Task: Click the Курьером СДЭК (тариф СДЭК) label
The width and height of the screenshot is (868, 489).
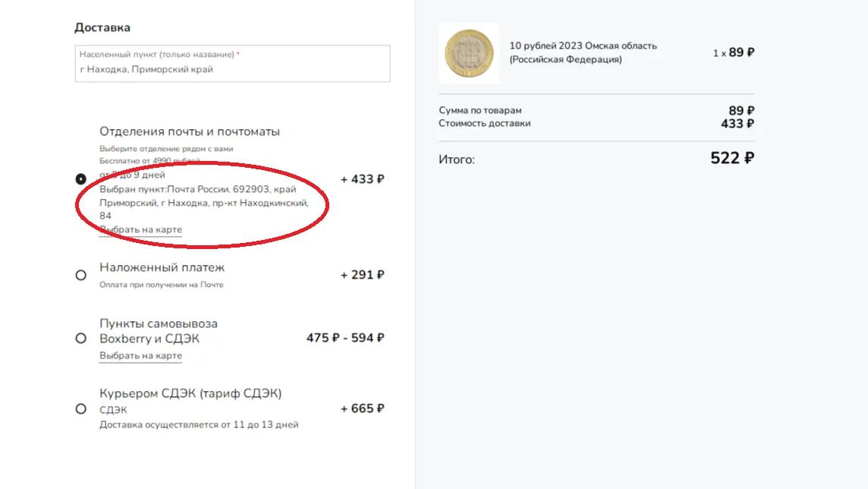Action: click(190, 393)
